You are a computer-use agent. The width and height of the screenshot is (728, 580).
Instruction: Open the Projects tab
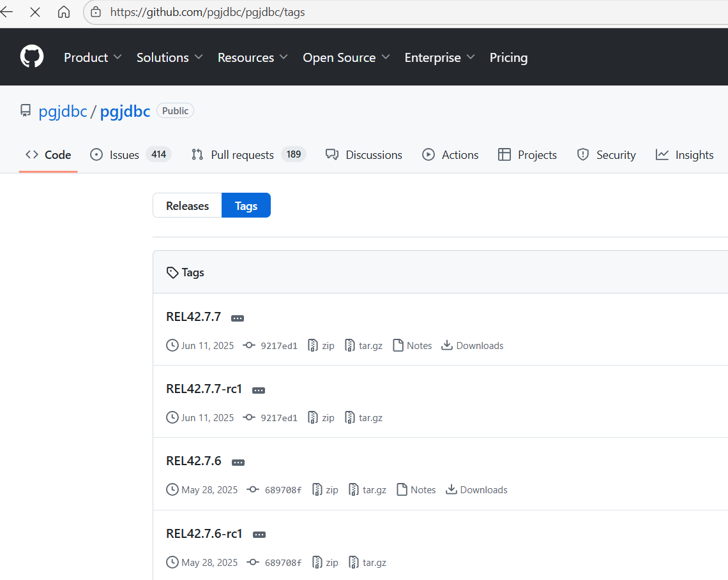coord(527,155)
